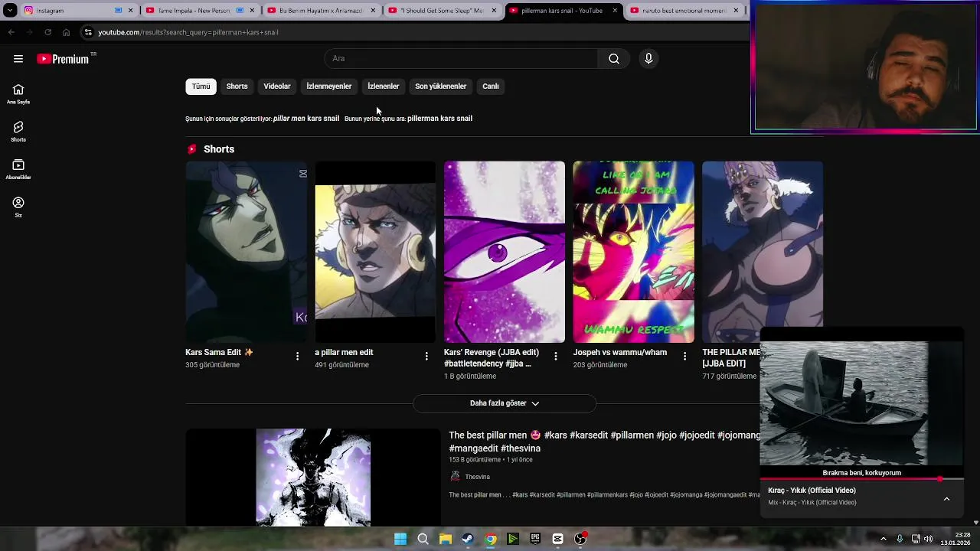Open Kars' Revenge JJBA edit thumbnail

click(x=505, y=252)
